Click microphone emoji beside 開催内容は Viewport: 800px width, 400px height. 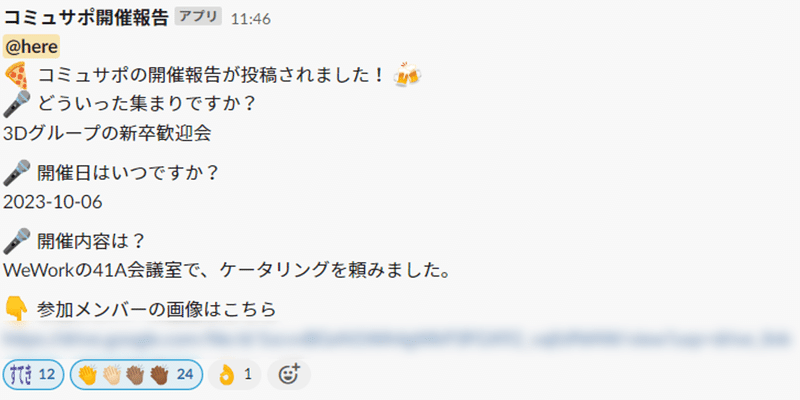click(17, 241)
